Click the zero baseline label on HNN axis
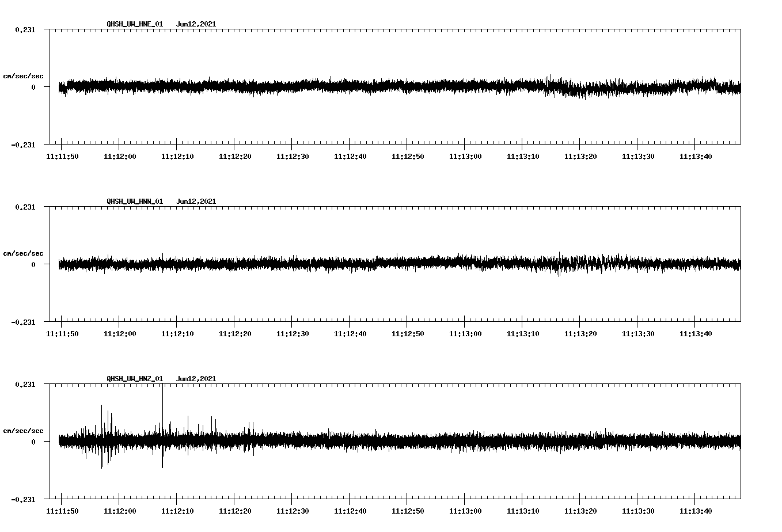The image size is (782, 532). click(33, 264)
